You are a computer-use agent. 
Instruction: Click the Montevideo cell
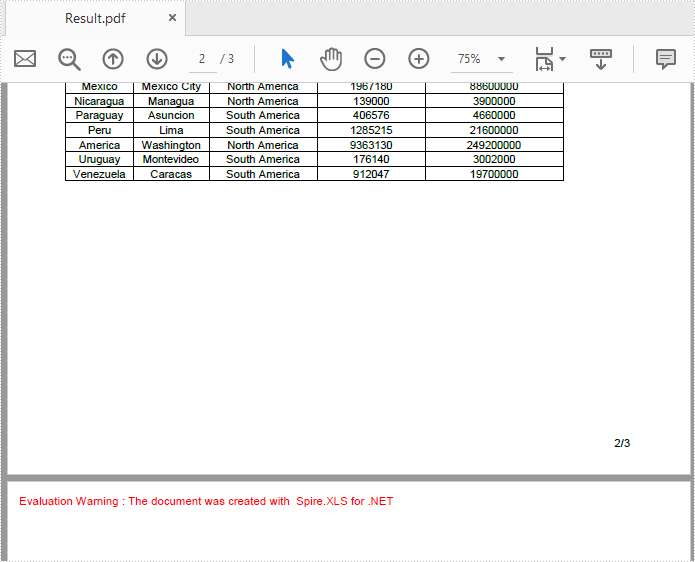coord(171,159)
